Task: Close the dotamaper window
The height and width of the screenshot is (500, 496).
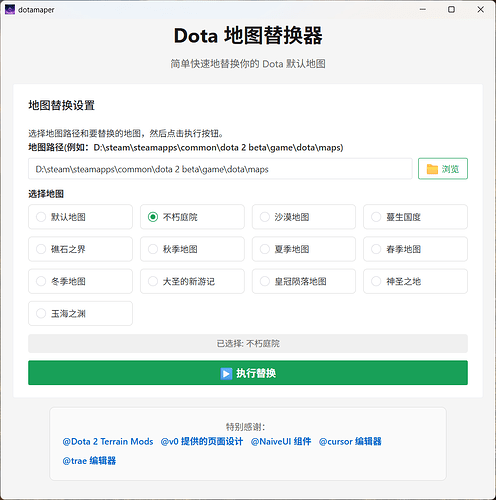Action: click(480, 9)
